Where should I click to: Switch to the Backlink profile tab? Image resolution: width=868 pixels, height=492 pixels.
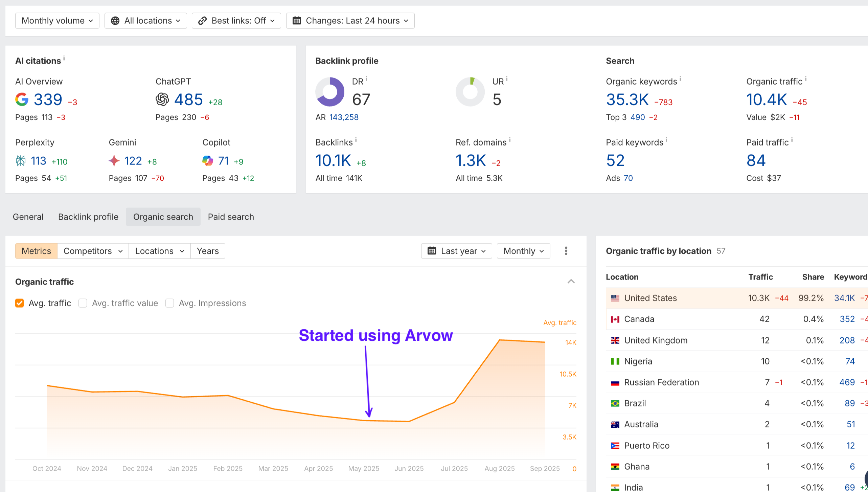point(88,217)
